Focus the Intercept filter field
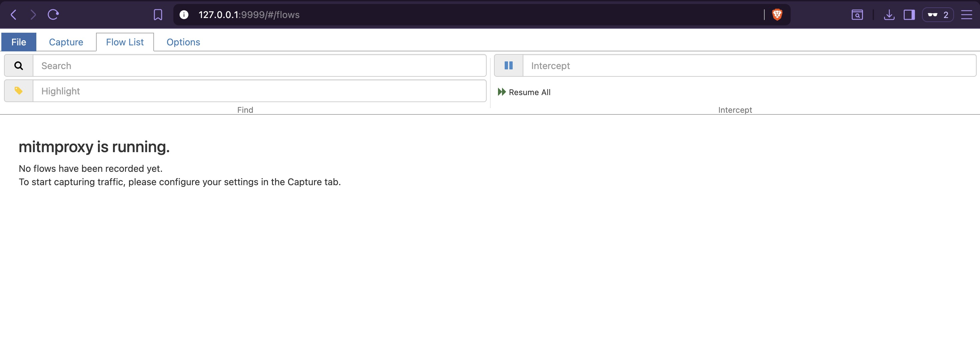 point(749,65)
